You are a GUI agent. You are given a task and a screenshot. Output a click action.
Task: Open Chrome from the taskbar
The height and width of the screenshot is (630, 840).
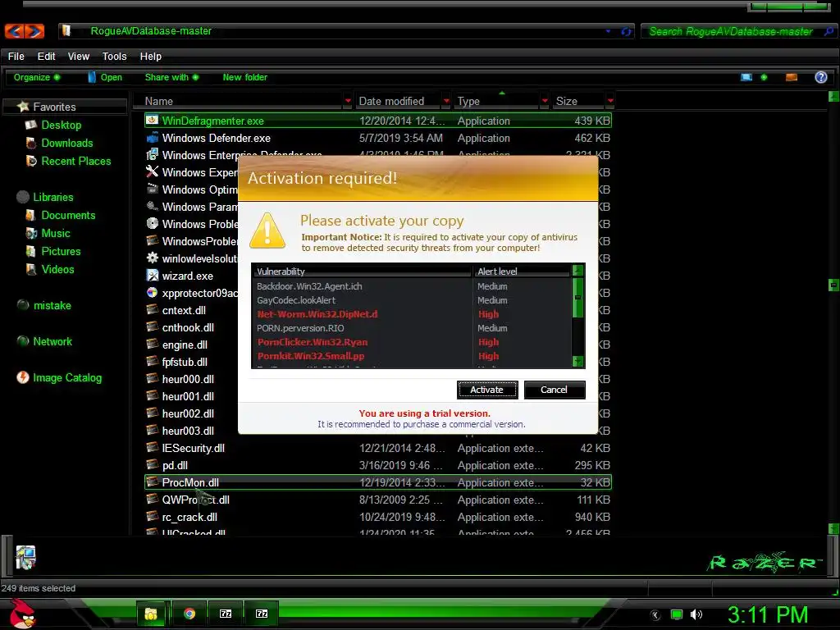click(189, 614)
